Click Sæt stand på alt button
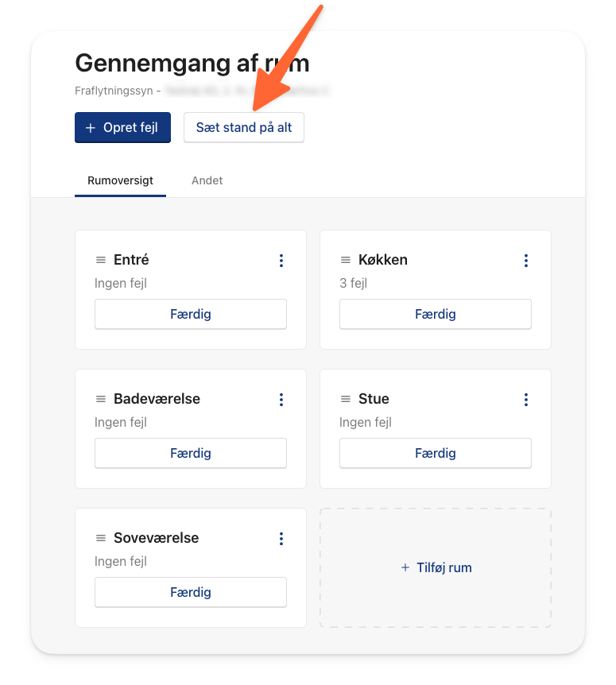616x685 pixels. pos(244,128)
